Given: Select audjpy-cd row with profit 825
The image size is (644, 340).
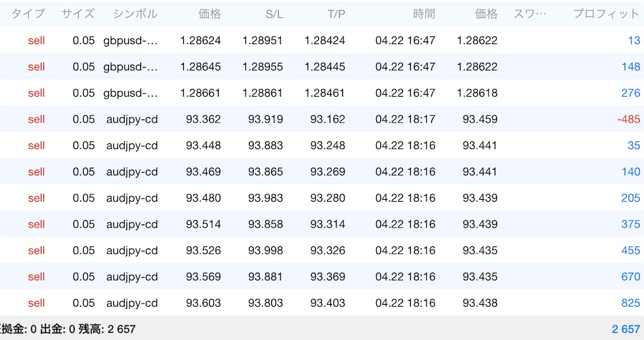Looking at the screenshot, I should coord(322,303).
